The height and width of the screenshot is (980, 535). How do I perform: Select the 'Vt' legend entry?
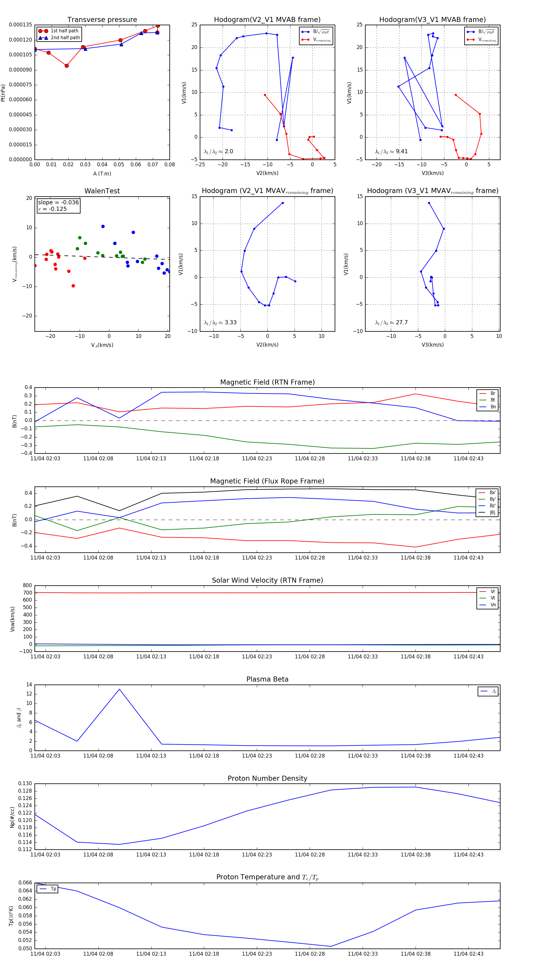[487, 598]
